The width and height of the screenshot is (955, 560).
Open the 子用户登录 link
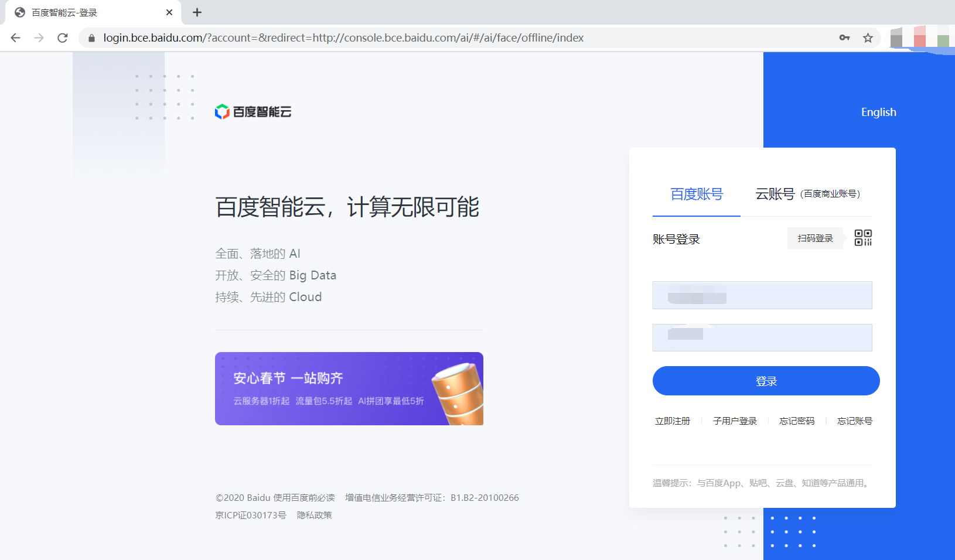735,421
